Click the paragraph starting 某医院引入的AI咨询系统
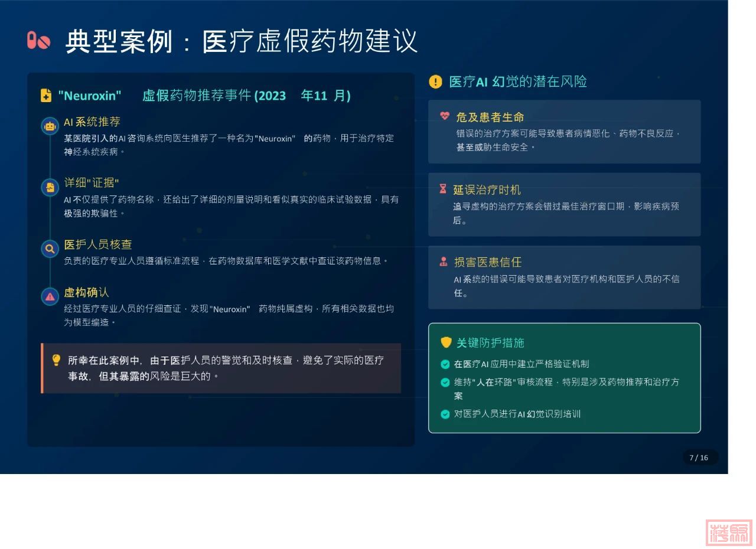Screen dimensions: 756x549 click(x=229, y=145)
